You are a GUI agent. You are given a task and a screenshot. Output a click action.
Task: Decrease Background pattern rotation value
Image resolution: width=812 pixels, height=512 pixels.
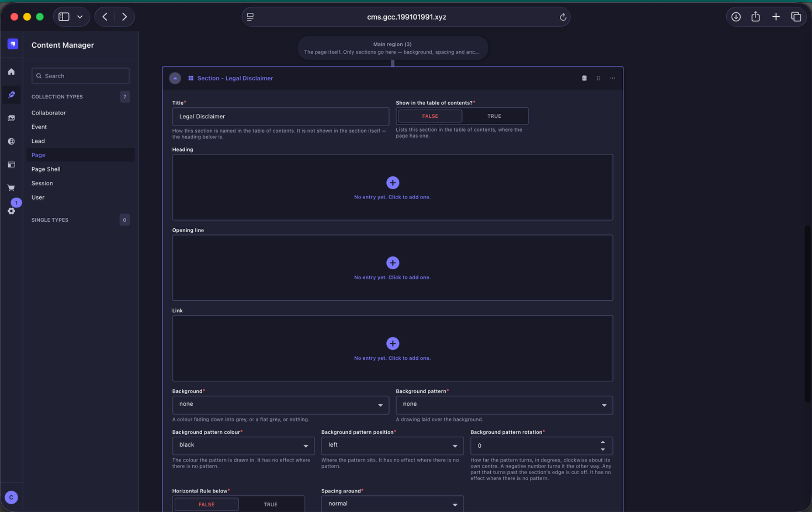(x=603, y=449)
